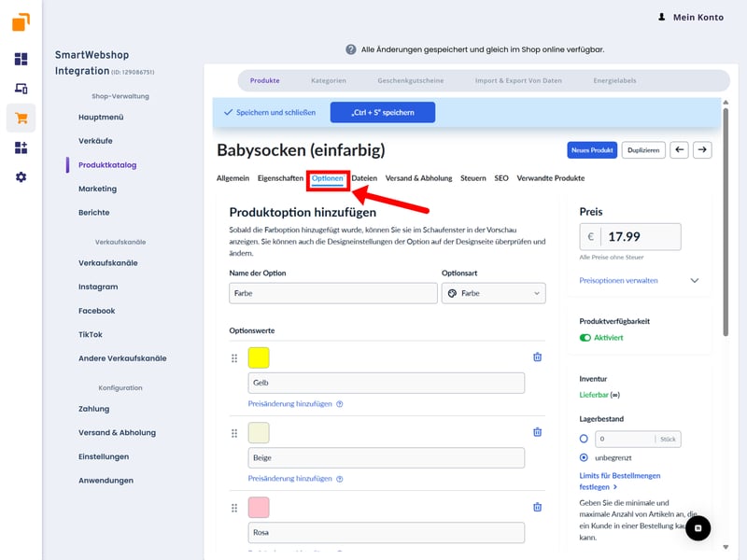Click the Neues Produkt button
The width and height of the screenshot is (747, 560).
[x=592, y=150]
